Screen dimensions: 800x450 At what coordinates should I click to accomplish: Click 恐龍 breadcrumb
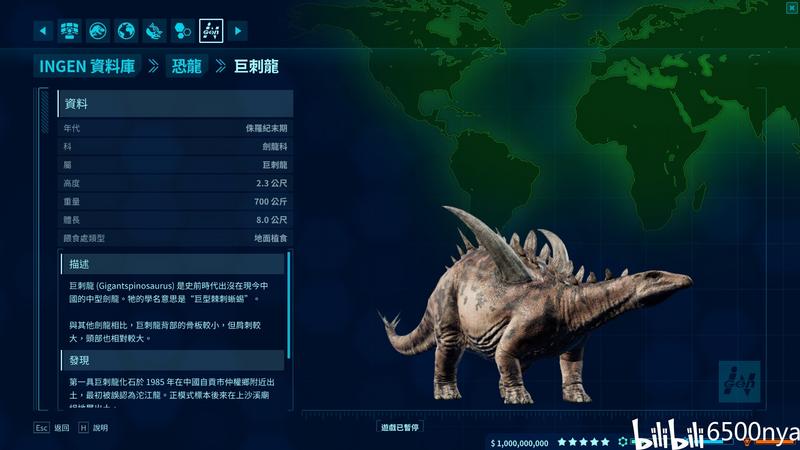coord(187,66)
